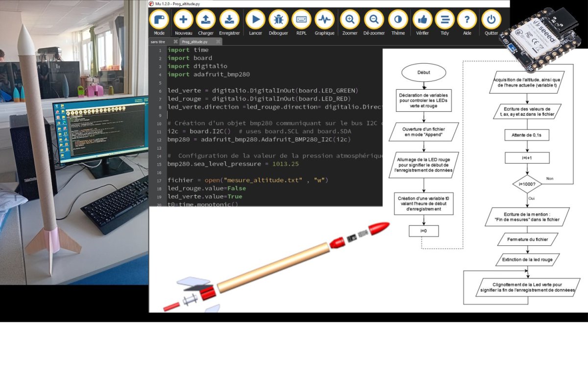Switch to the "sans titre" tab
The image size is (588, 389).
pyautogui.click(x=158, y=42)
